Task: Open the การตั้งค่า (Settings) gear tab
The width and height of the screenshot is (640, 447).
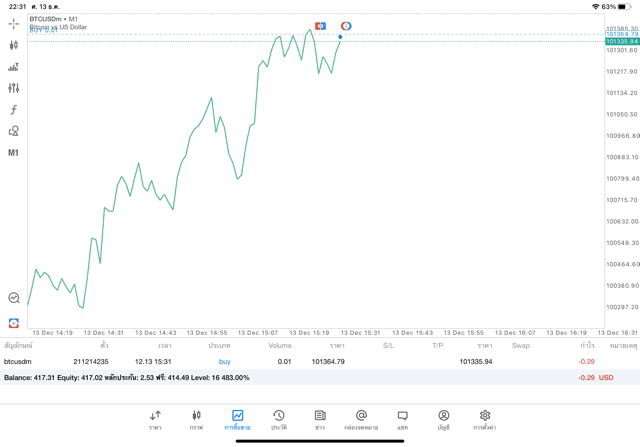Action: [x=485, y=419]
